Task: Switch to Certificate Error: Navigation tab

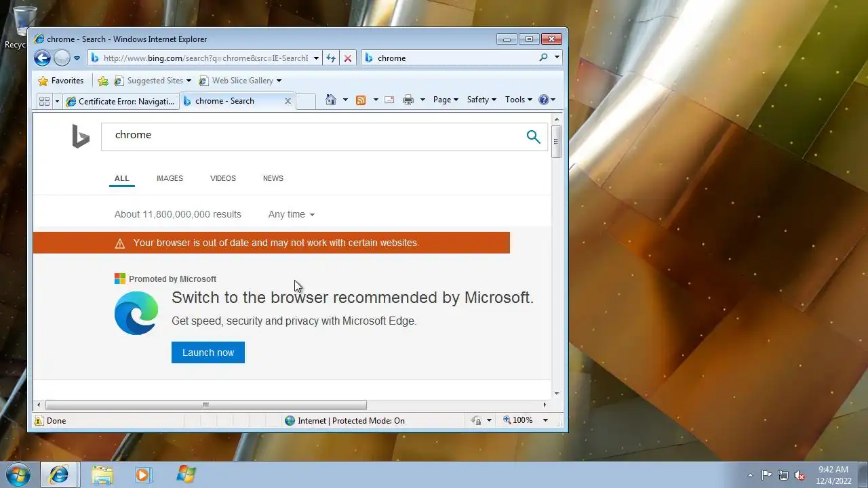Action: pyautogui.click(x=121, y=102)
